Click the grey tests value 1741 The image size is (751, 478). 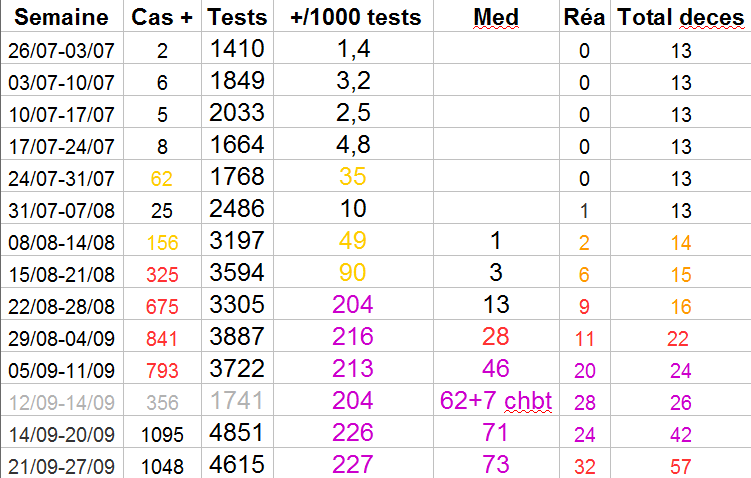pos(237,402)
